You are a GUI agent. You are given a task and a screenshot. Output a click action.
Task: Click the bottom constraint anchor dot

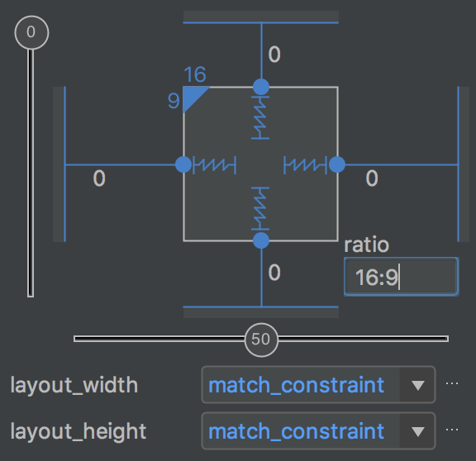(x=261, y=240)
